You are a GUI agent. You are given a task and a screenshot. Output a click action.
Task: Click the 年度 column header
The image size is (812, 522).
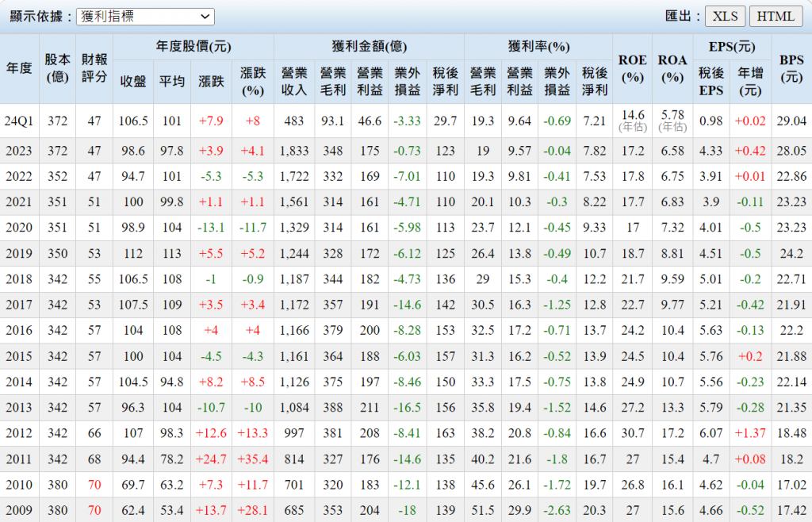pos(19,69)
